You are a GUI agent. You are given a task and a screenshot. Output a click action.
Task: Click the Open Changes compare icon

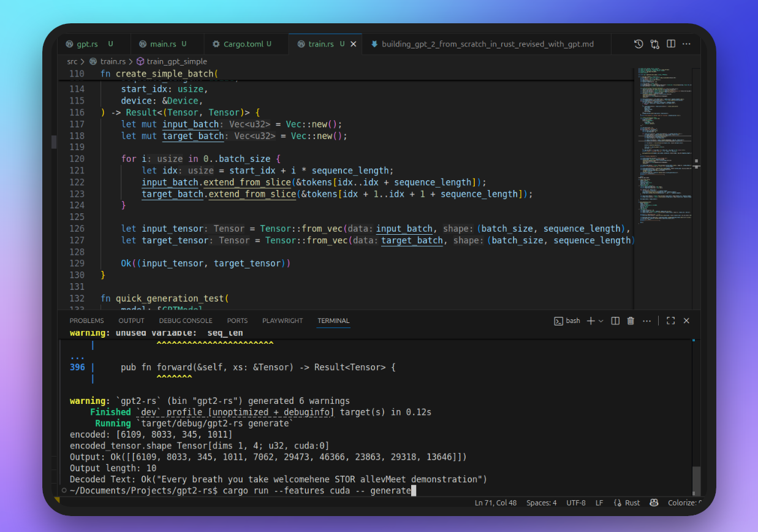[654, 44]
